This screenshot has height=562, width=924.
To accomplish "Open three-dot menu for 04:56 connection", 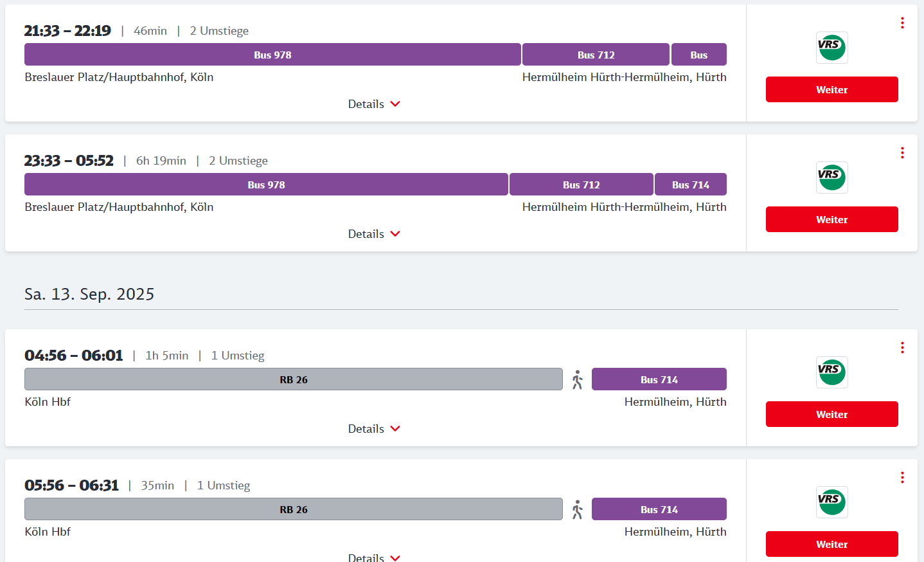I will click(x=902, y=348).
